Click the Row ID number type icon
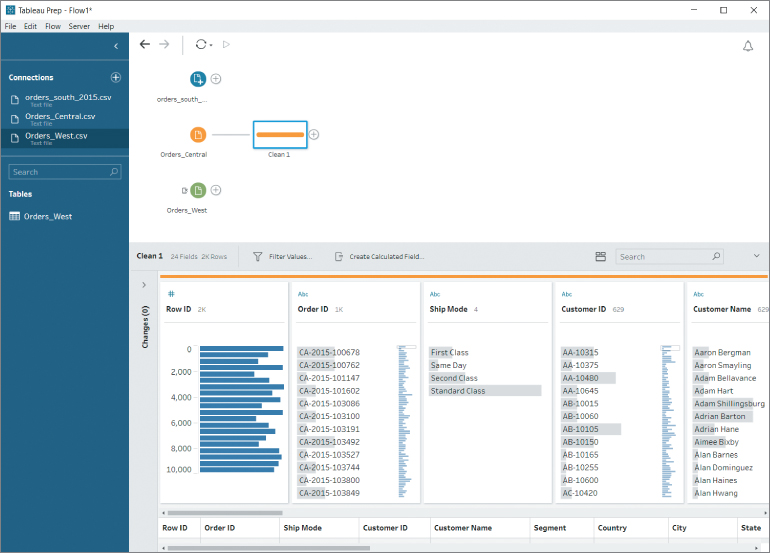 (x=171, y=294)
